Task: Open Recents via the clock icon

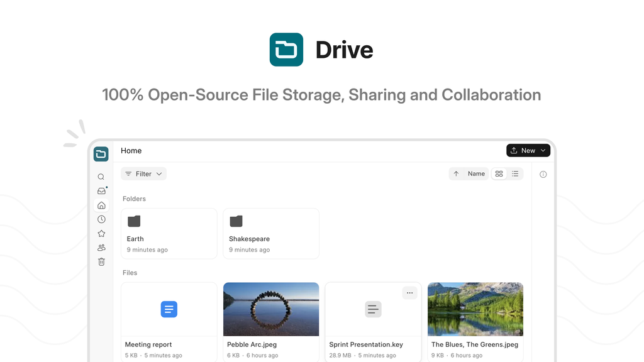Action: click(101, 219)
